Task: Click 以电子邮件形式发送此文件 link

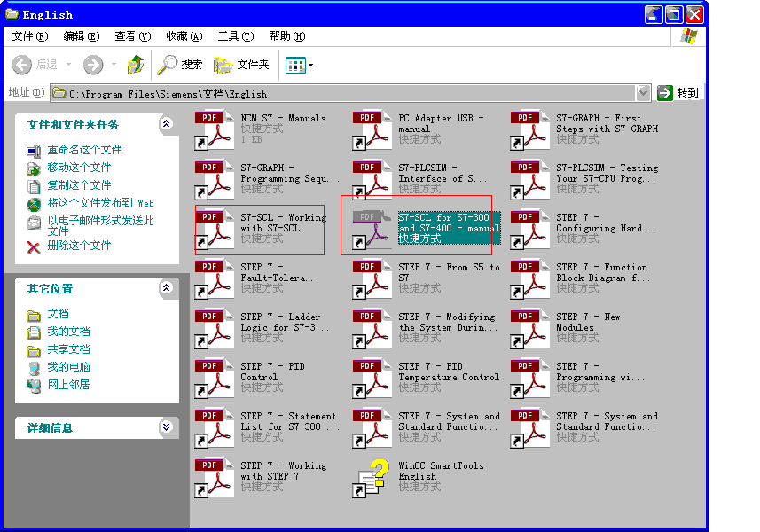Action: tap(100, 226)
